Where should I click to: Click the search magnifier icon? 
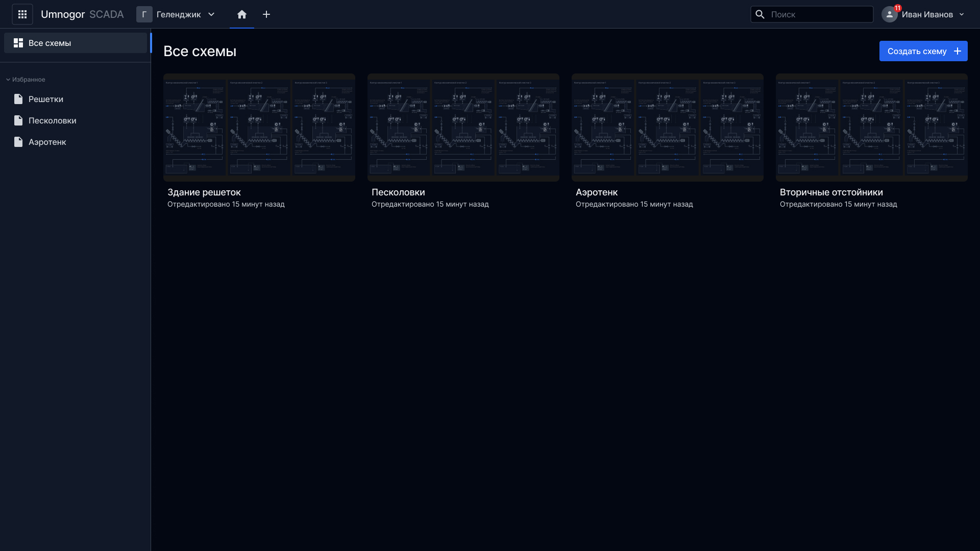[760, 14]
